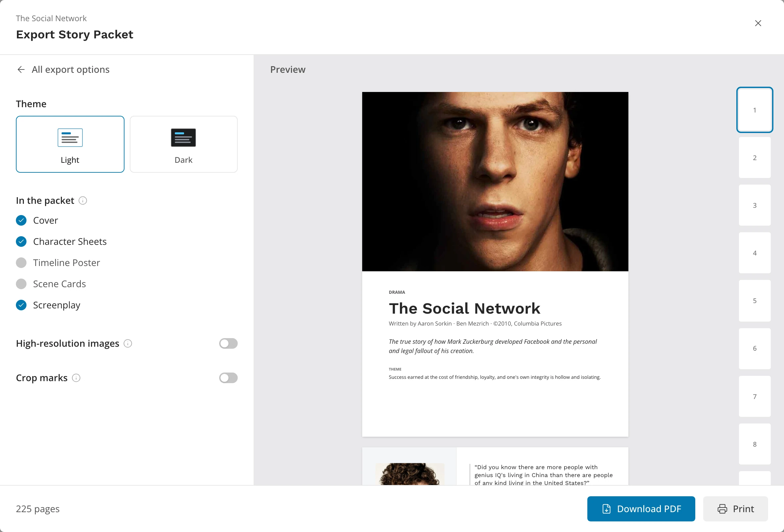This screenshot has height=532, width=784.
Task: Click the curly-haired character photo
Action: pyautogui.click(x=410, y=474)
